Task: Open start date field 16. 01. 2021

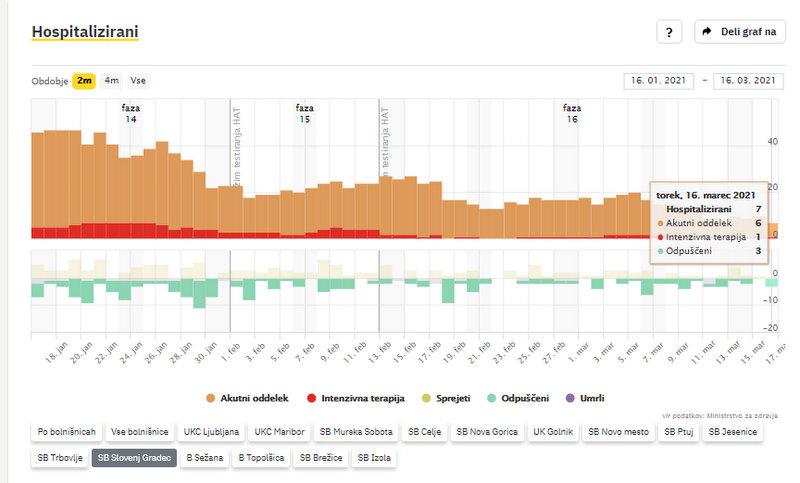Action: [x=658, y=81]
